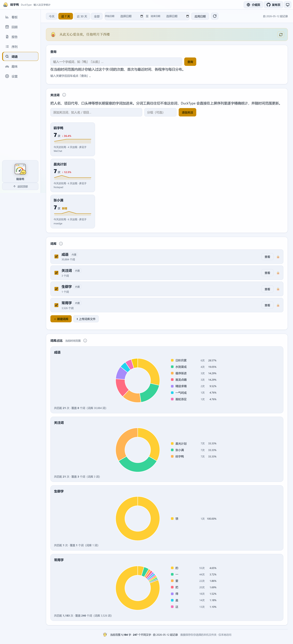The width and height of the screenshot is (293, 644).
Task: Click the 应用日期 button
Action: click(200, 16)
